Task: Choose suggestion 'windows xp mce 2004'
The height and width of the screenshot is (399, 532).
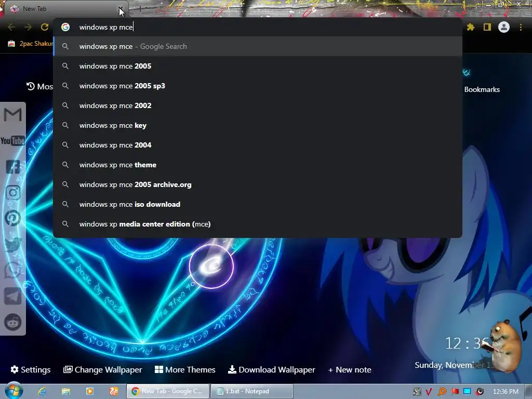Action: (258, 145)
